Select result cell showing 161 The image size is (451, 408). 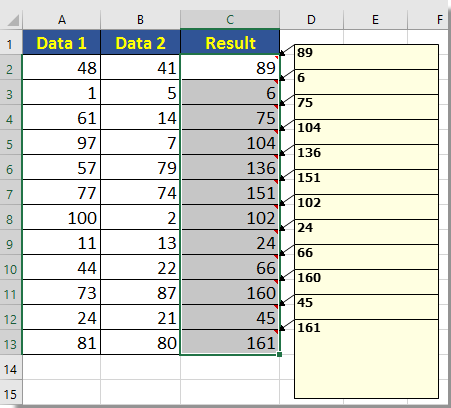point(230,342)
